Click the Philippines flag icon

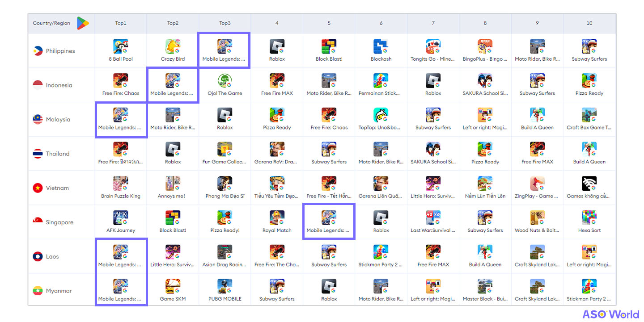(x=38, y=51)
